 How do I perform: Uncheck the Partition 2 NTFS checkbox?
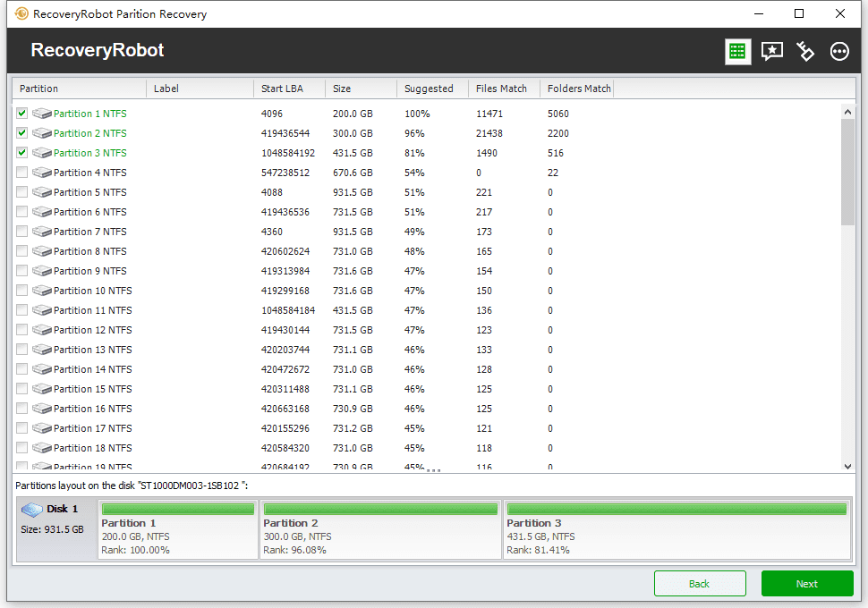click(x=21, y=132)
